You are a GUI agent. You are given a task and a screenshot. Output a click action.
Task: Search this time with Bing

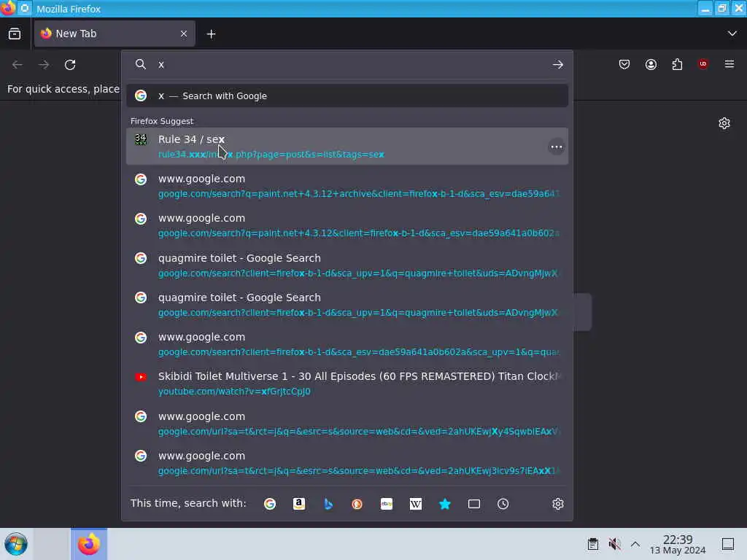[328, 504]
